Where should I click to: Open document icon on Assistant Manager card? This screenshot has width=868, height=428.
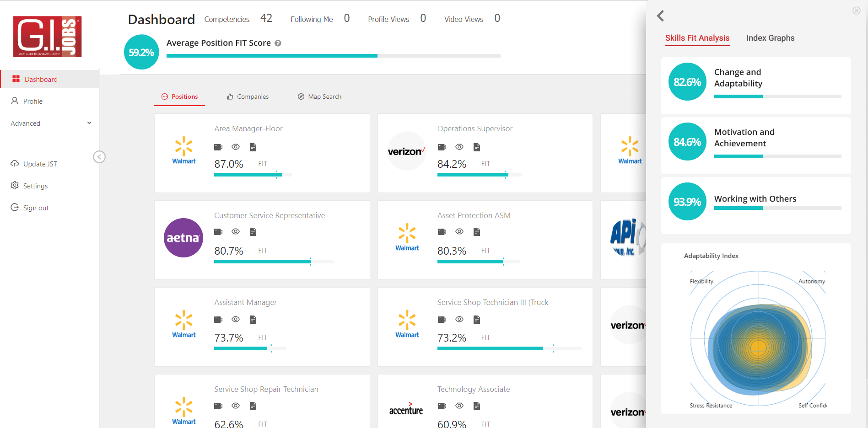pos(253,320)
